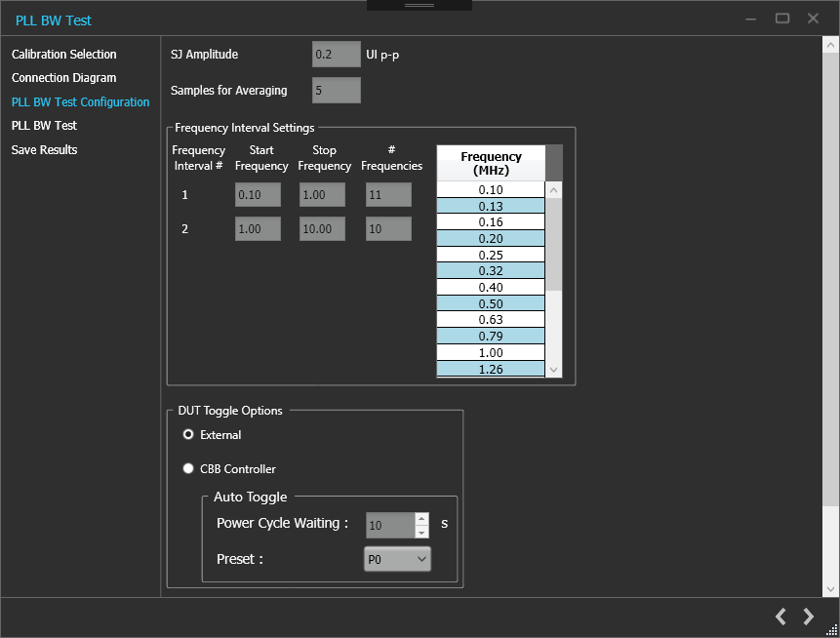The height and width of the screenshot is (638, 840).
Task: Select the External toggle option
Action: (188, 435)
